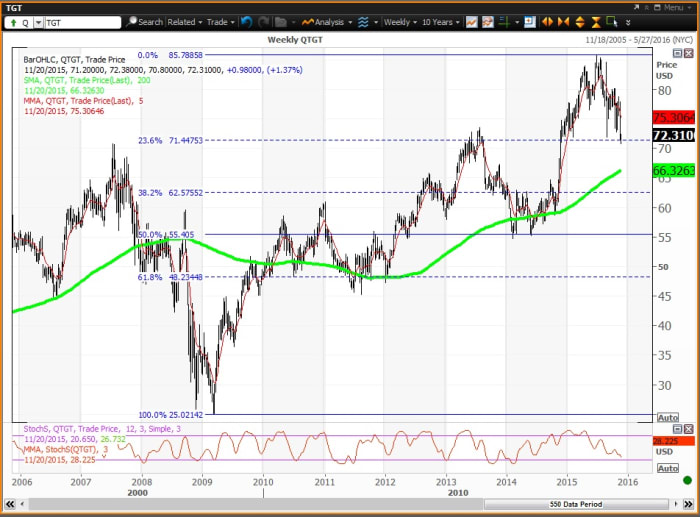Click the green up-arrow quote icon
The image size is (700, 517).
click(13, 23)
